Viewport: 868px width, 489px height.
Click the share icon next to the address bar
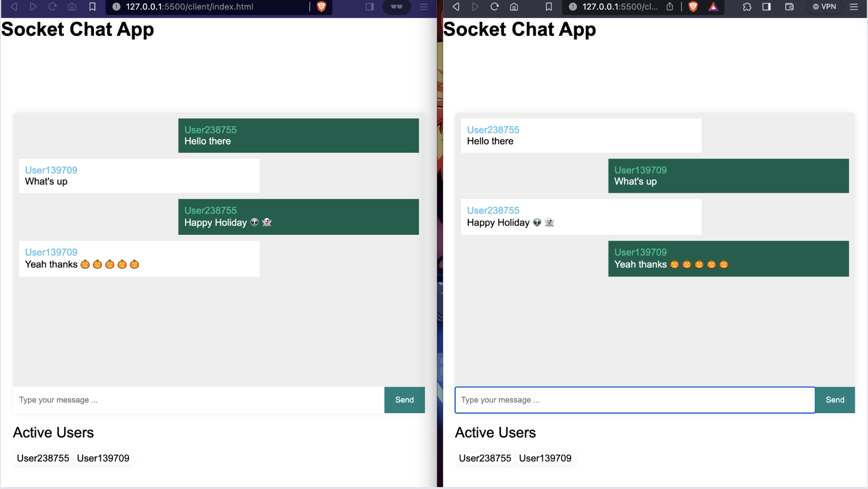[669, 7]
